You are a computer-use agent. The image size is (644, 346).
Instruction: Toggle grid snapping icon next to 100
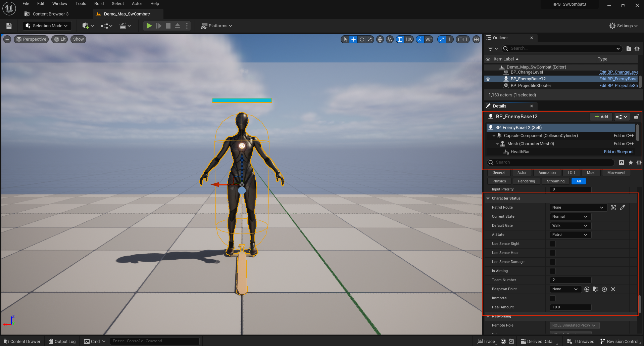[x=400, y=39]
